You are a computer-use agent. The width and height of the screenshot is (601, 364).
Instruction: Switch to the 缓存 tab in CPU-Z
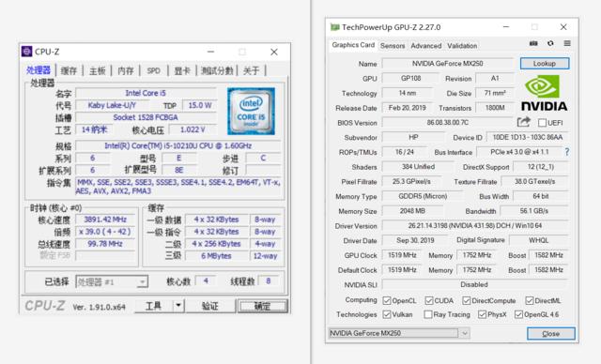[x=69, y=70]
